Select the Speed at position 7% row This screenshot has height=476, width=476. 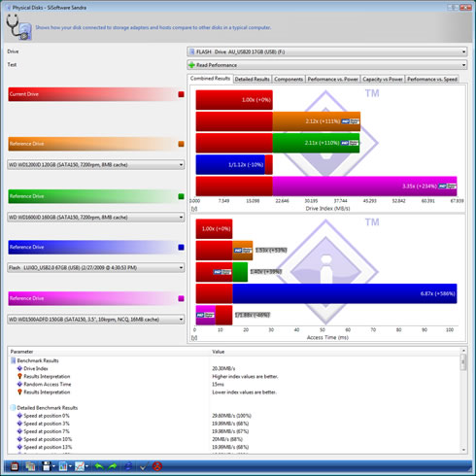(x=235, y=431)
